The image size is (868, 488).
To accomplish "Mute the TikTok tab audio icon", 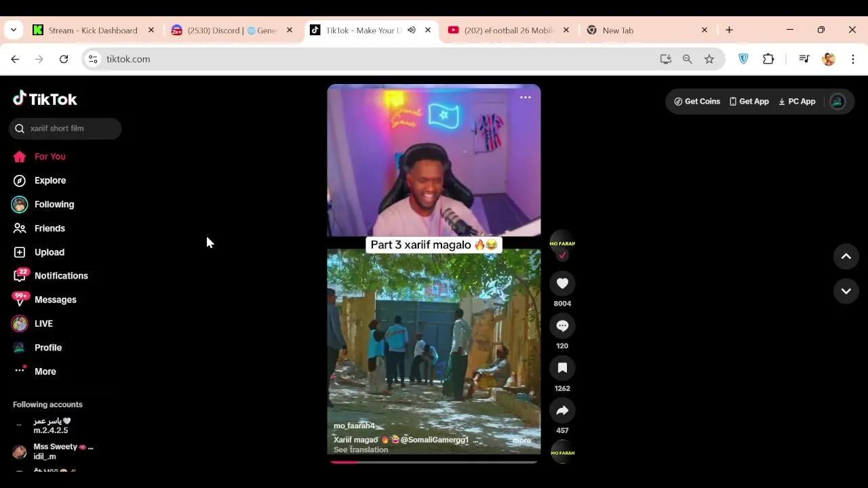I will [412, 30].
